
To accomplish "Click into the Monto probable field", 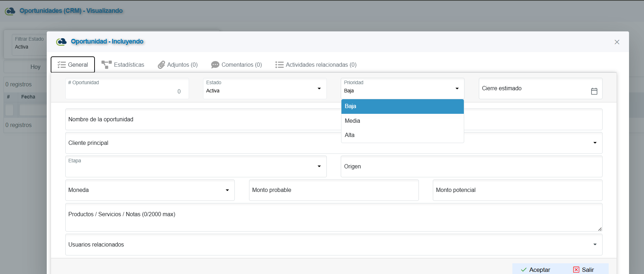I will tap(333, 190).
